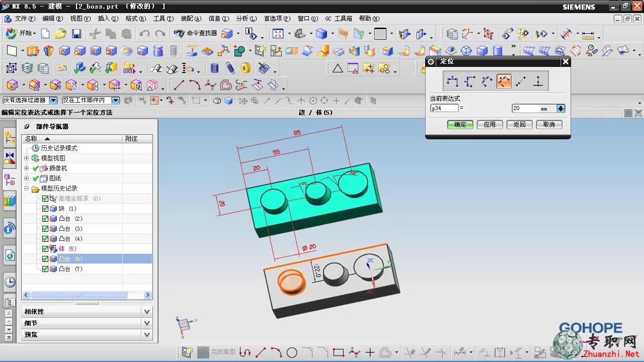
Task: Toggle the checkbox for 凸台 (3)
Action: click(45, 229)
